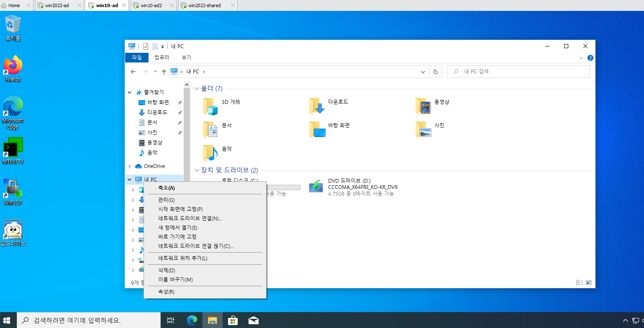
Task: Open the 파일 ribbon tab
Action: click(x=137, y=57)
